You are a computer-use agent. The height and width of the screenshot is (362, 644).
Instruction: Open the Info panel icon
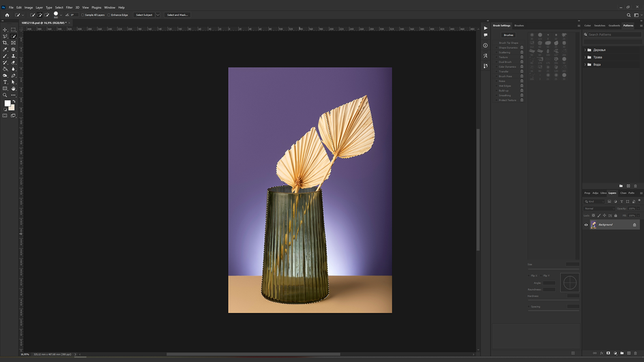tap(486, 46)
